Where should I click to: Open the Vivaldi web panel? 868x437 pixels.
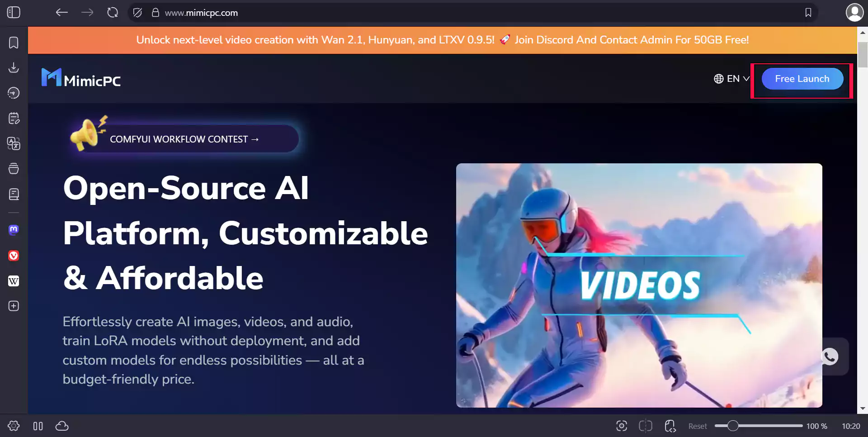pyautogui.click(x=14, y=256)
